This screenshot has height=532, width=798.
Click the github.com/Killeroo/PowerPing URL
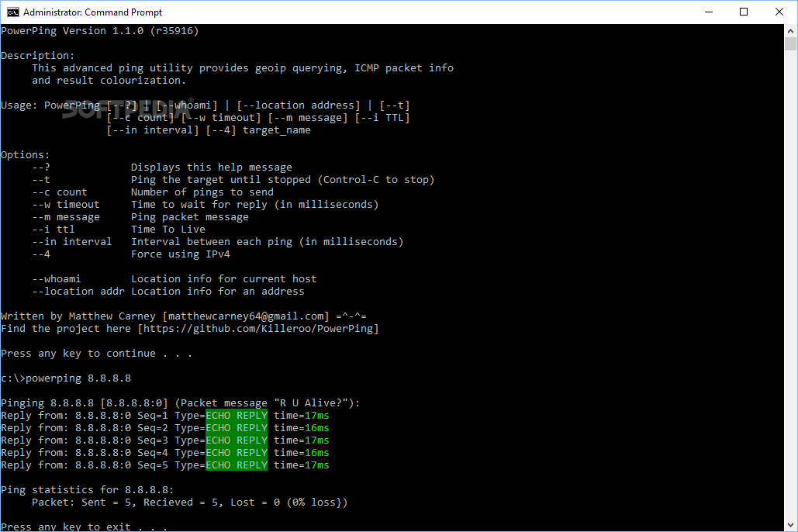(258, 329)
